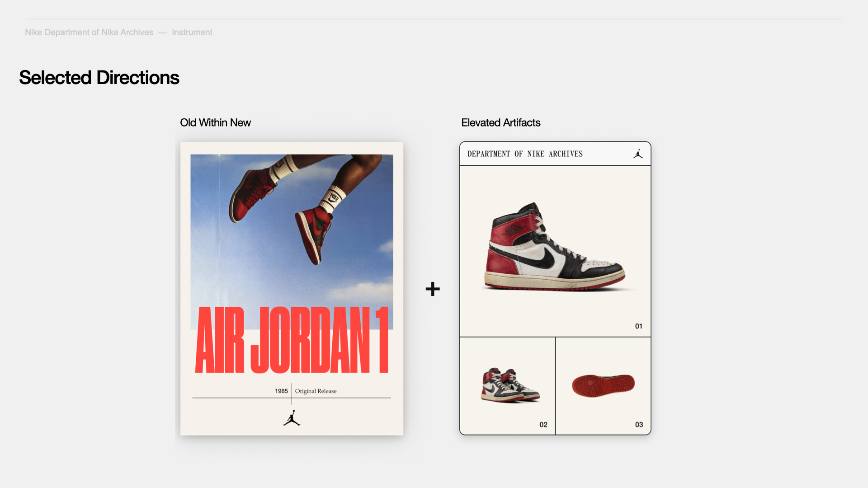Click the 03 number label
Image resolution: width=868 pixels, height=488 pixels.
[x=638, y=425]
